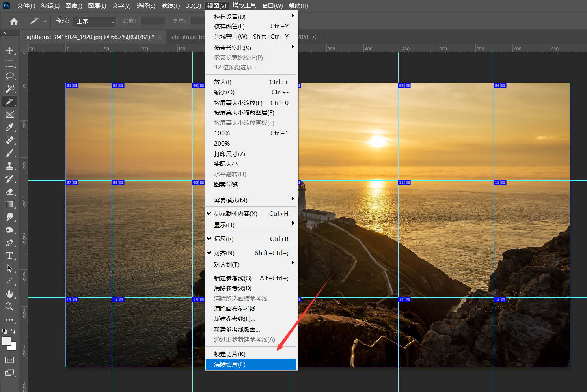Select the History Brush tool

9,179
